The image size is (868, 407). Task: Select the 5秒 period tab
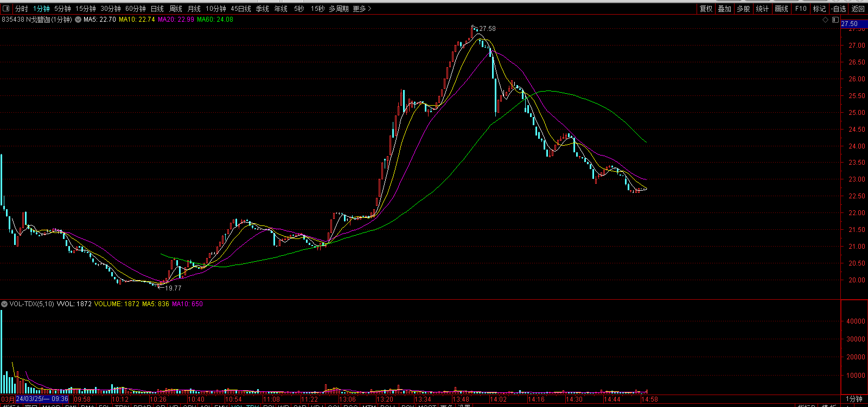[x=299, y=9]
